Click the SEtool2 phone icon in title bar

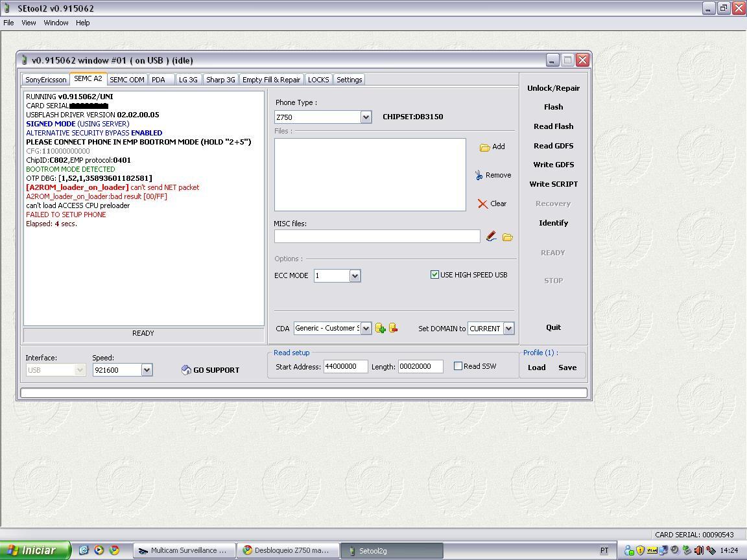click(8, 8)
